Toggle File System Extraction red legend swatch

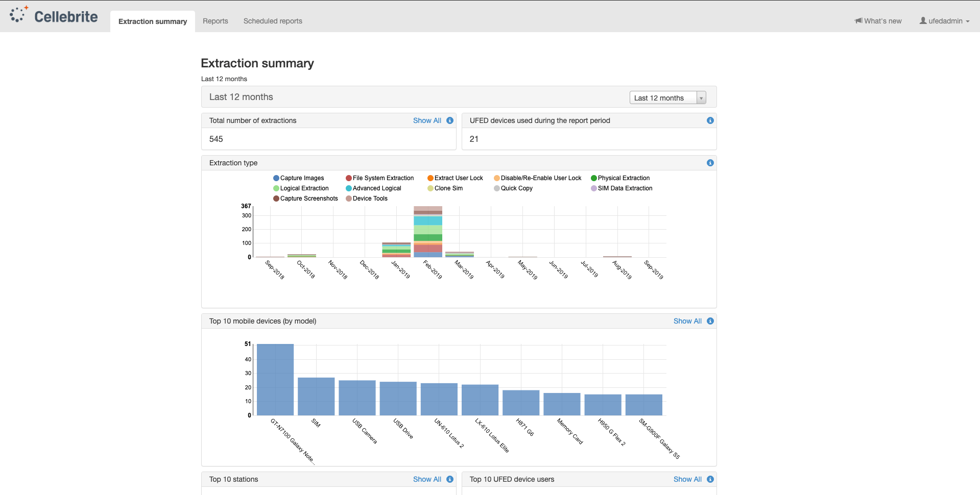[349, 178]
